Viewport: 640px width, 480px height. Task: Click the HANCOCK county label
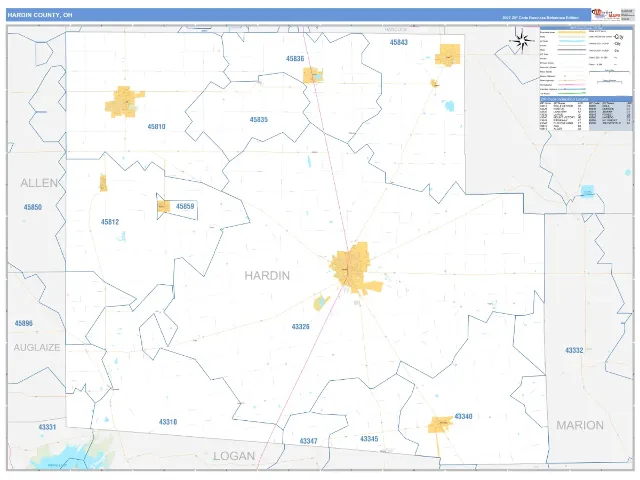[x=396, y=30]
